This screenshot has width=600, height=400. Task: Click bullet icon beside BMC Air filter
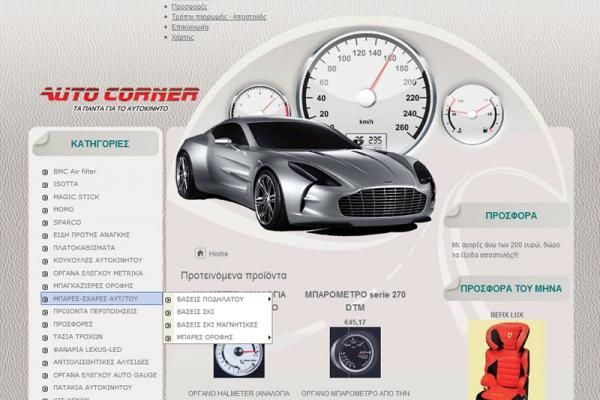(x=45, y=172)
